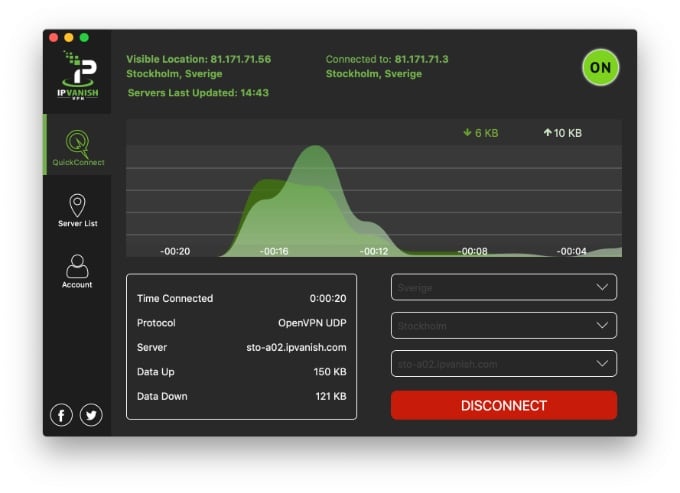Open the Server List pin icon
The width and height of the screenshot is (680, 493).
78,205
